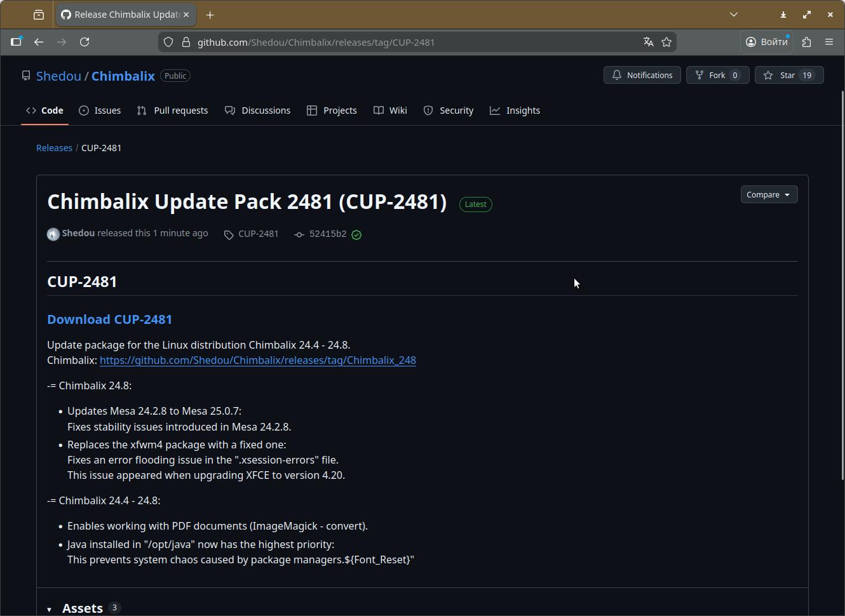Open browser extensions menu
Image resolution: width=845 pixels, height=616 pixels.
tap(807, 42)
